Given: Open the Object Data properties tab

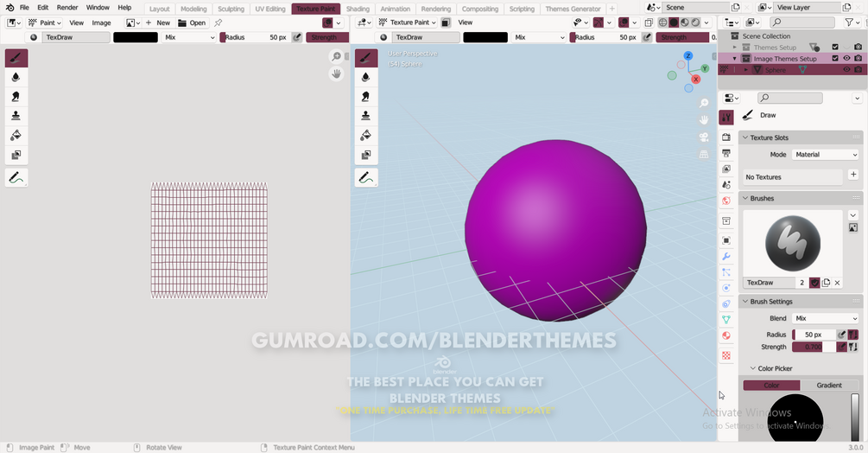Looking at the screenshot, I should click(x=726, y=320).
